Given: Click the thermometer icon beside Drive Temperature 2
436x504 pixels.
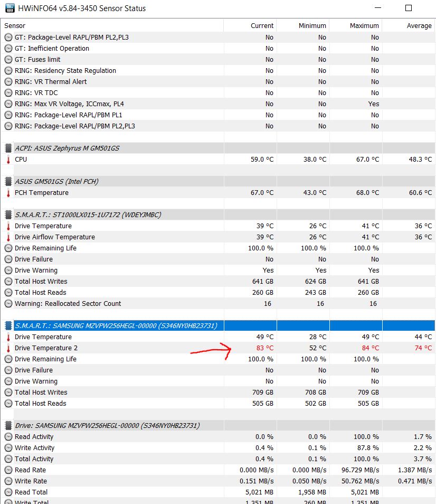Looking at the screenshot, I should [x=8, y=348].
